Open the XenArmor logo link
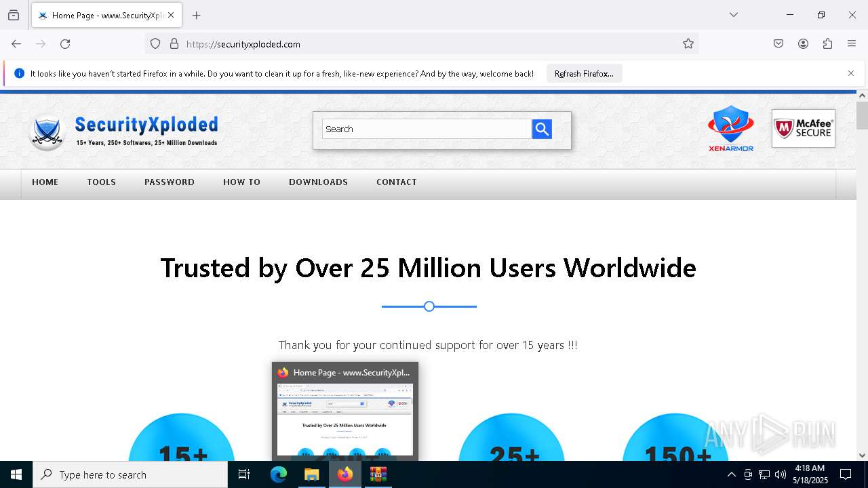868x488 pixels. pos(731,128)
